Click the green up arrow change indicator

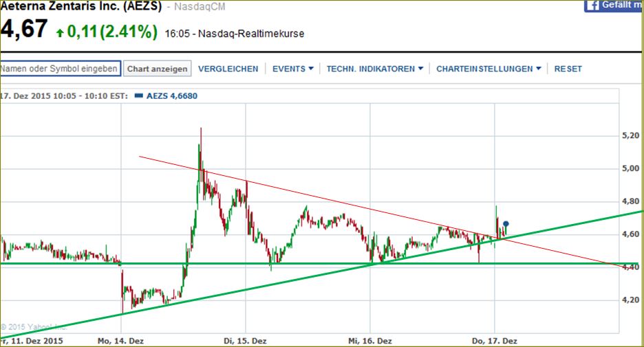coord(60,32)
